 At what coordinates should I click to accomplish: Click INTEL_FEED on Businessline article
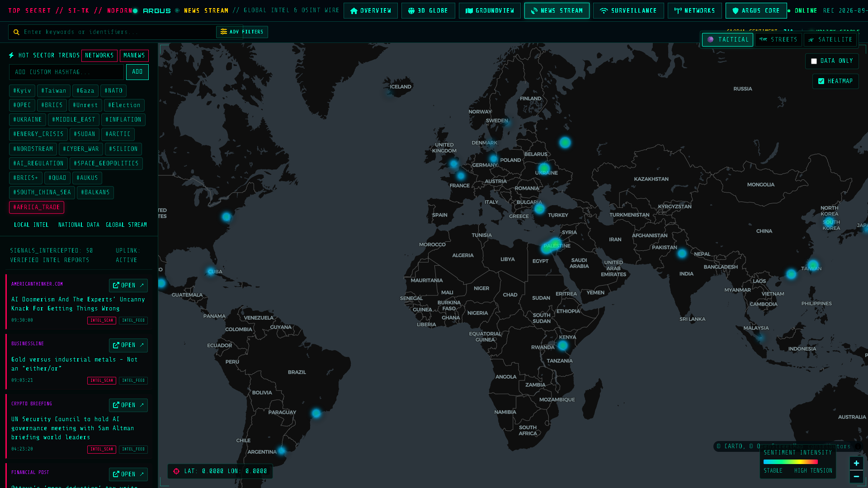133,380
